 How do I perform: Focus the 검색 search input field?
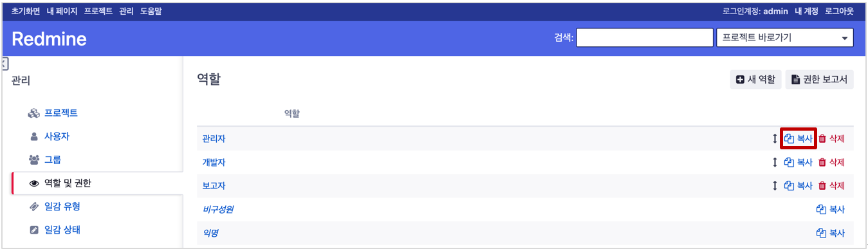coord(644,38)
